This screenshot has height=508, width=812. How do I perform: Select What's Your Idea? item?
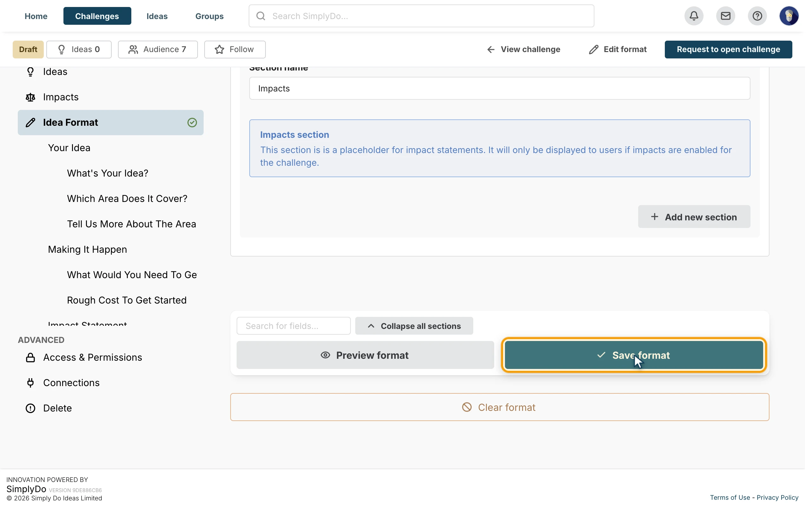108,173
